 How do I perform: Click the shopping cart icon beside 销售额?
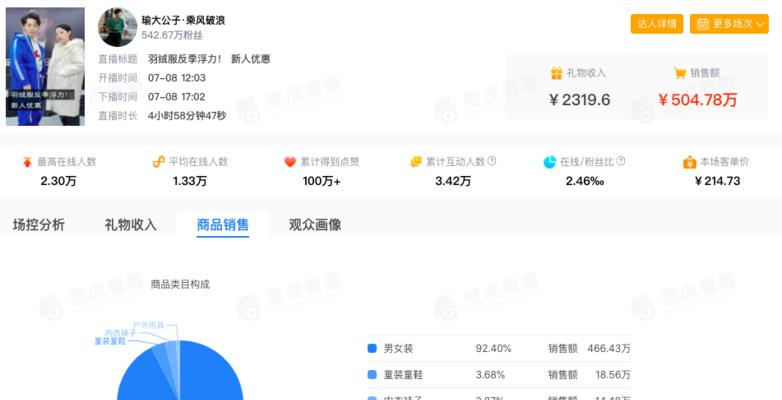coord(679,73)
